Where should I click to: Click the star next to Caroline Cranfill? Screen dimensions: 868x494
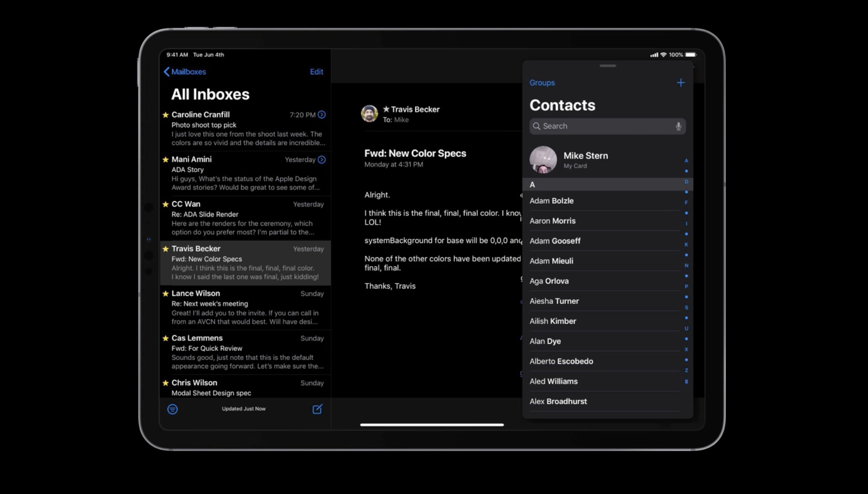[166, 115]
